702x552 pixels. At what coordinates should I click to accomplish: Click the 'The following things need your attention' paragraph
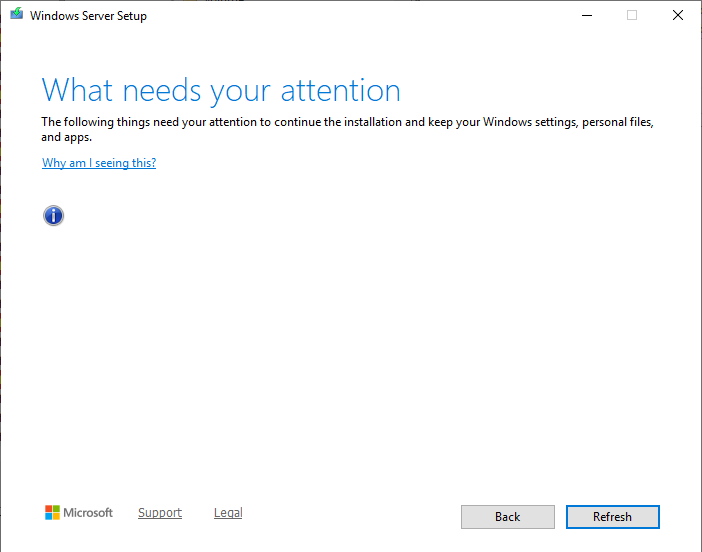point(347,129)
